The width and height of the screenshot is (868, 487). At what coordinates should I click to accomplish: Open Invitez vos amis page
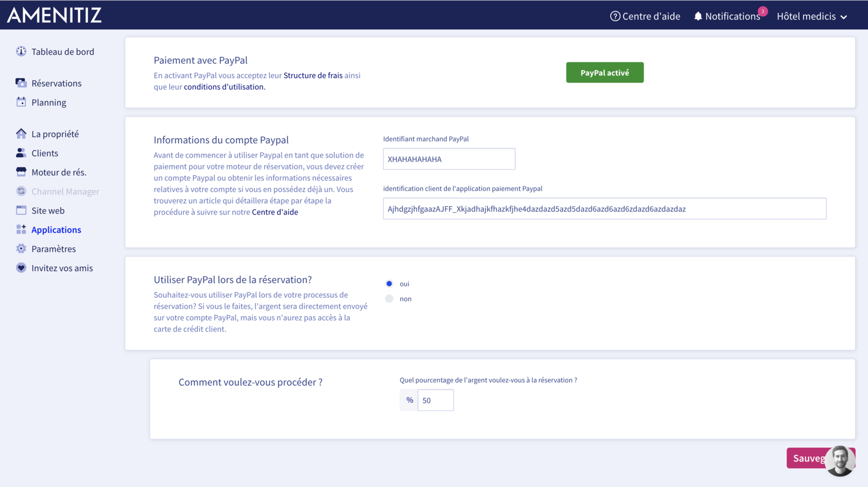[x=62, y=268]
